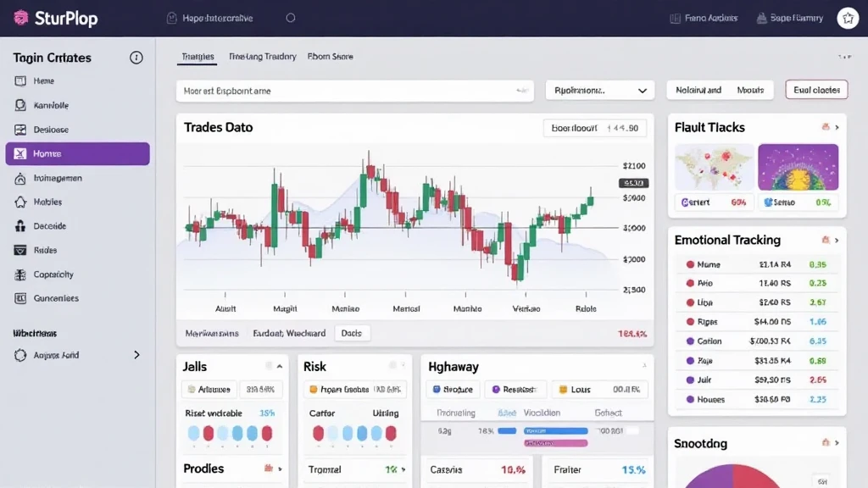The image size is (868, 488).
Task: Click the Frano Aodiurs header icon
Action: point(675,19)
